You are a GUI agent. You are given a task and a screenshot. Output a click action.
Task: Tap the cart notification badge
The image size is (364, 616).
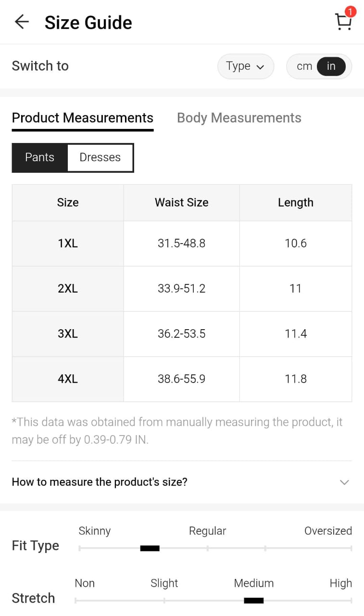[351, 12]
